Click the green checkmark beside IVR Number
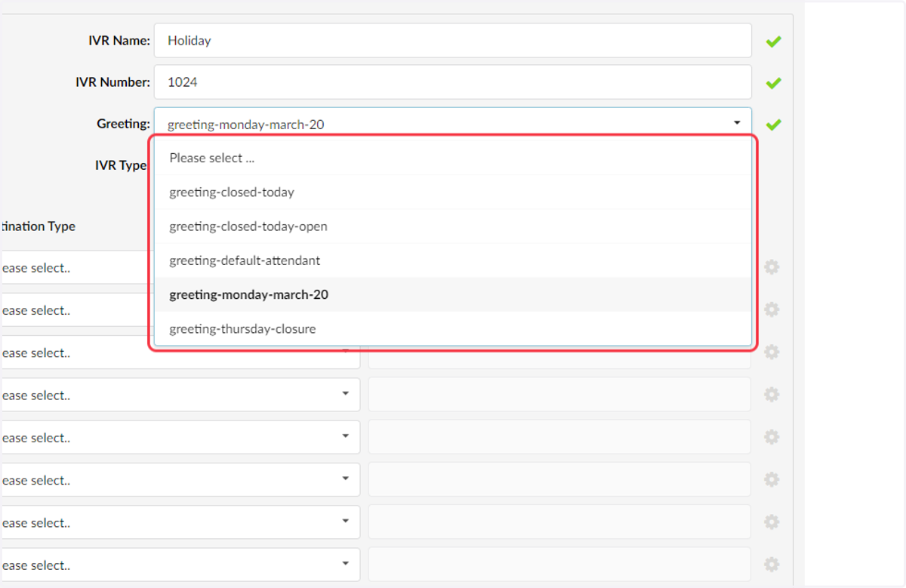This screenshot has width=906, height=588. click(773, 83)
